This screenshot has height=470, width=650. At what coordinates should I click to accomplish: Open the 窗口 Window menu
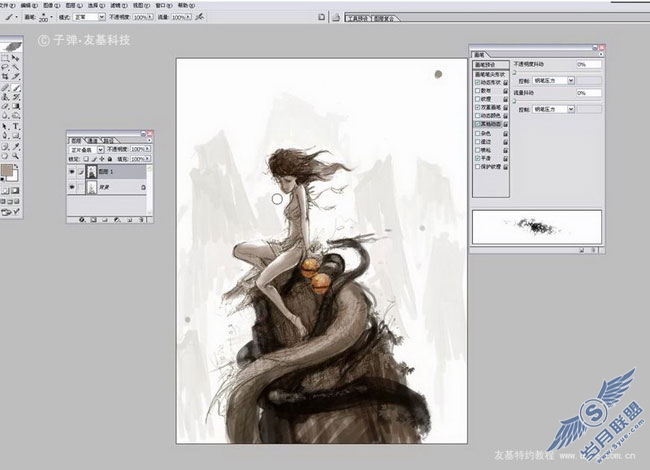[164, 5]
